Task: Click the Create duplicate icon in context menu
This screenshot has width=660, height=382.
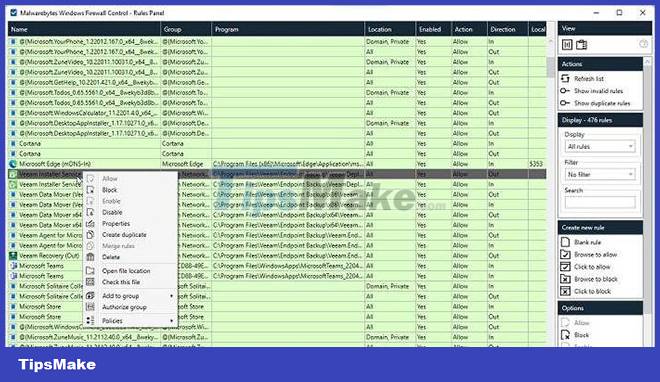Action: pyautogui.click(x=90, y=234)
